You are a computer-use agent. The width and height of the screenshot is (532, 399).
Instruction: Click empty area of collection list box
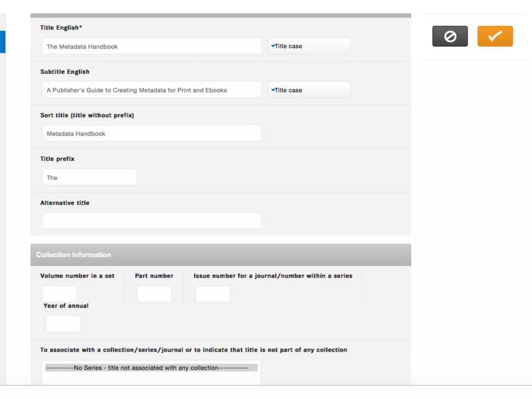point(151,378)
